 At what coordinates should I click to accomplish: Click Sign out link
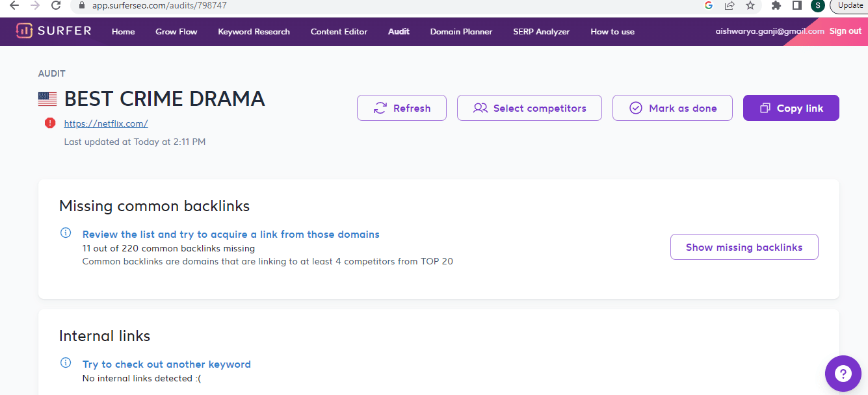pos(845,31)
